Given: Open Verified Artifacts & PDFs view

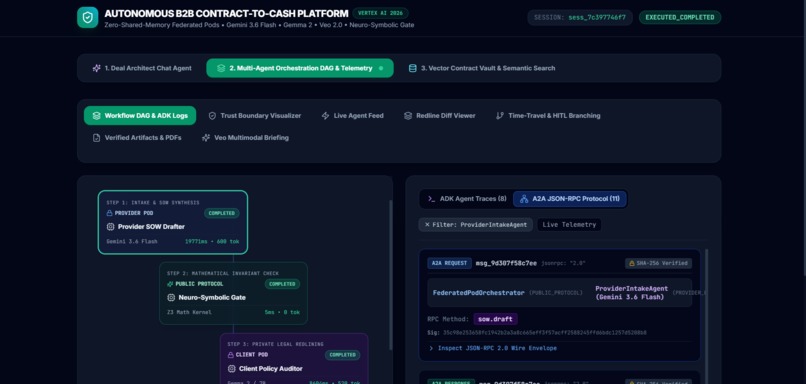Looking at the screenshot, I should 137,138.
